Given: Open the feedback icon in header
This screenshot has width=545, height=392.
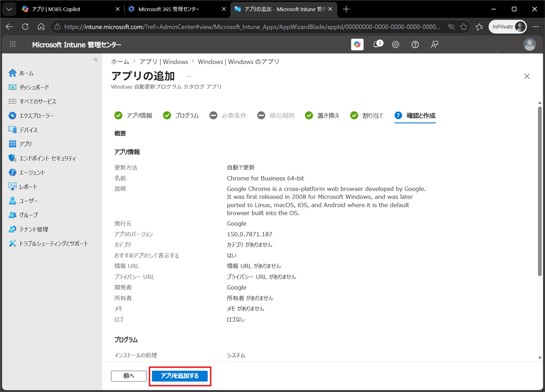Looking at the screenshot, I should (x=435, y=44).
